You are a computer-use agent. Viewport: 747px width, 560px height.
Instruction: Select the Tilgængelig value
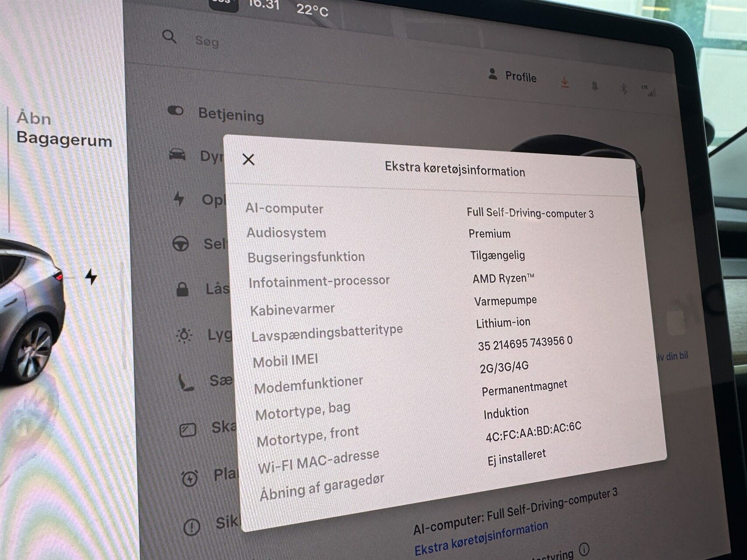click(497, 255)
